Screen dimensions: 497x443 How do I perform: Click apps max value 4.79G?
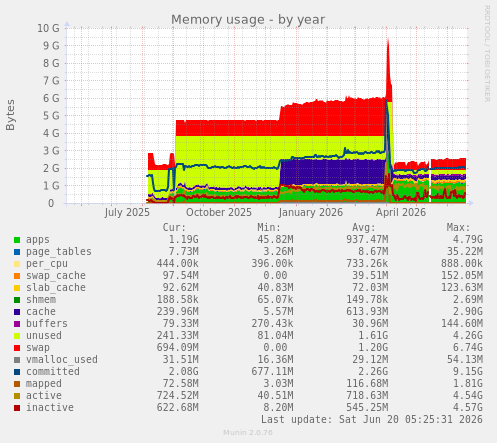click(x=467, y=240)
